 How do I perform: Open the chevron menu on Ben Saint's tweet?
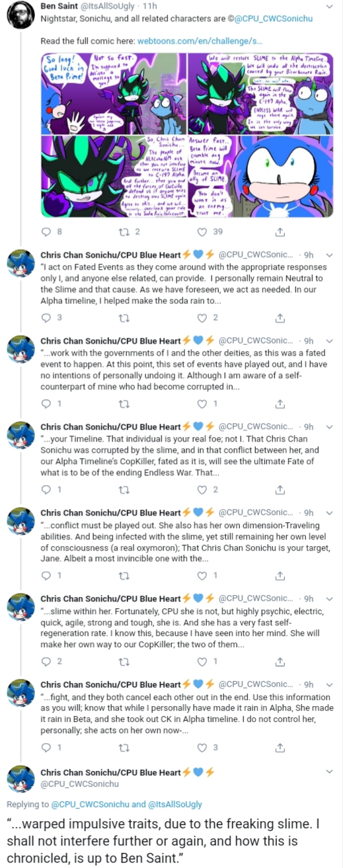(330, 7)
